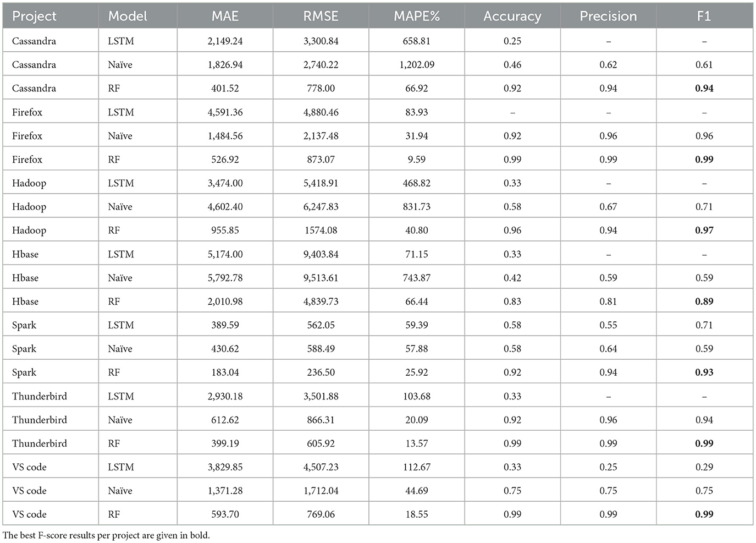Screen dimensions: 756x543
Task: Click Hbase RF MAE value 2,010.98
Action: tap(225, 301)
